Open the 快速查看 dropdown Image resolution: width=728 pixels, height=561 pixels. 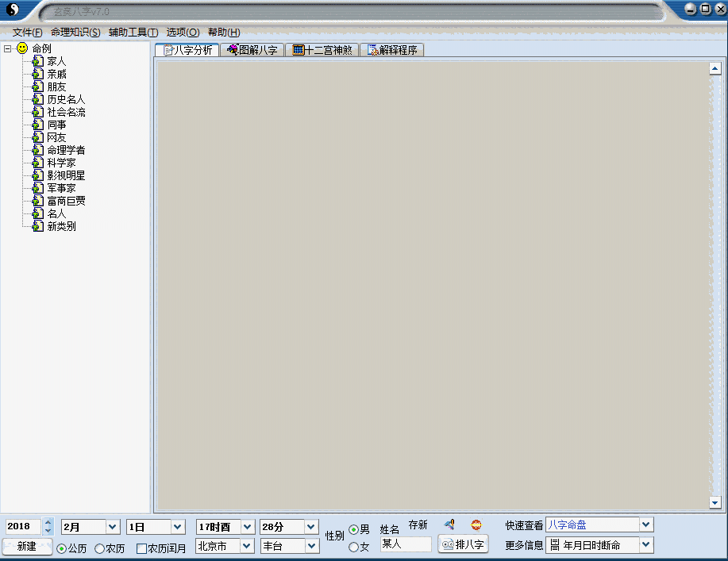pos(645,524)
